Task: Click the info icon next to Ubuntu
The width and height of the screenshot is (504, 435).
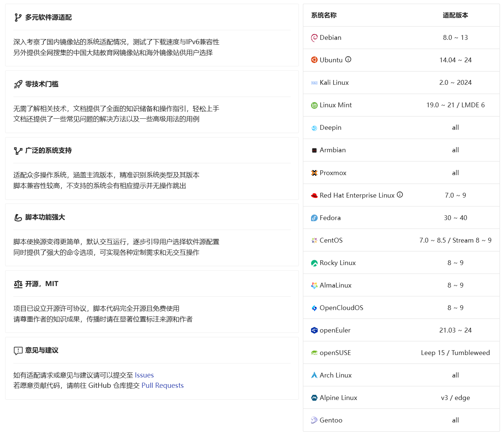Action: pyautogui.click(x=348, y=59)
